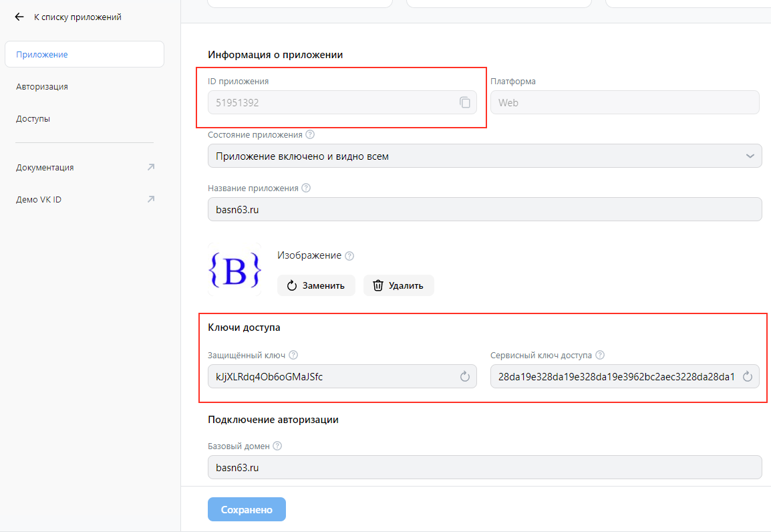Click external link icon next to Документация
Image resolution: width=771 pixels, height=532 pixels.
click(x=150, y=166)
